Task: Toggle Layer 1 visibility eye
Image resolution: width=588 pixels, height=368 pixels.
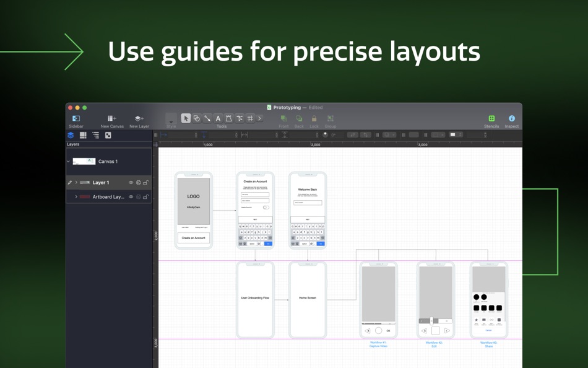Action: coord(131,183)
